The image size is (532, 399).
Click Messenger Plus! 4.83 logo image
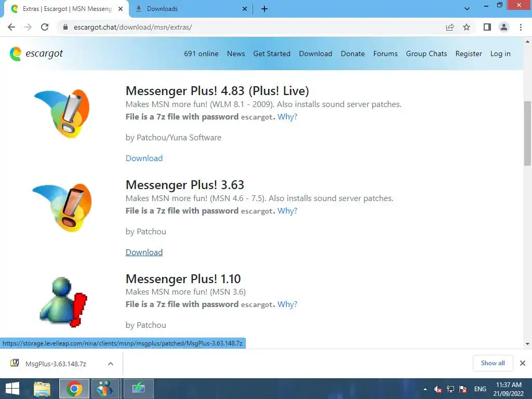coord(62,113)
